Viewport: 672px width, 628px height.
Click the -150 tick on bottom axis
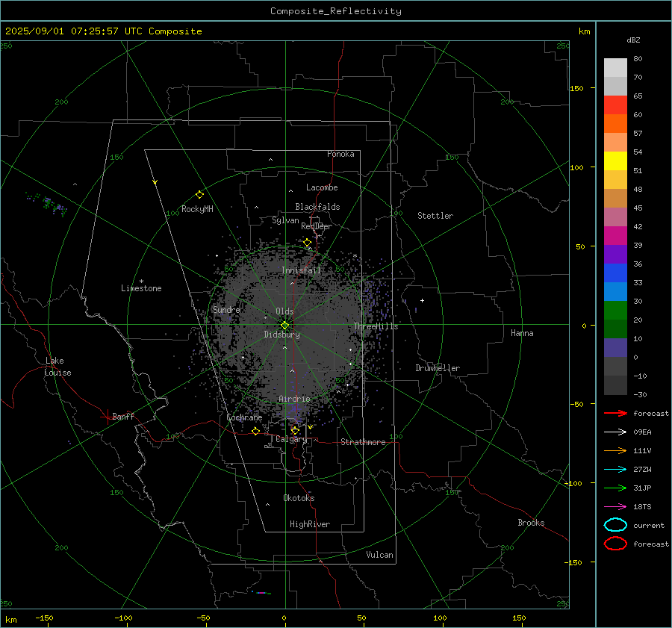pos(44,618)
